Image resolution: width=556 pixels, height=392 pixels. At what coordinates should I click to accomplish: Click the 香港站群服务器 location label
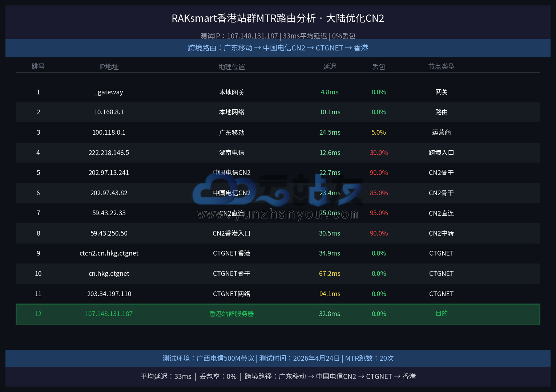coord(231,314)
